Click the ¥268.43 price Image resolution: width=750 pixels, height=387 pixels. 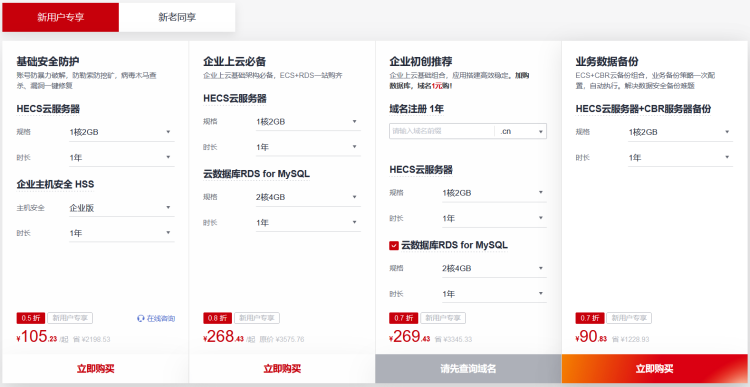point(223,337)
